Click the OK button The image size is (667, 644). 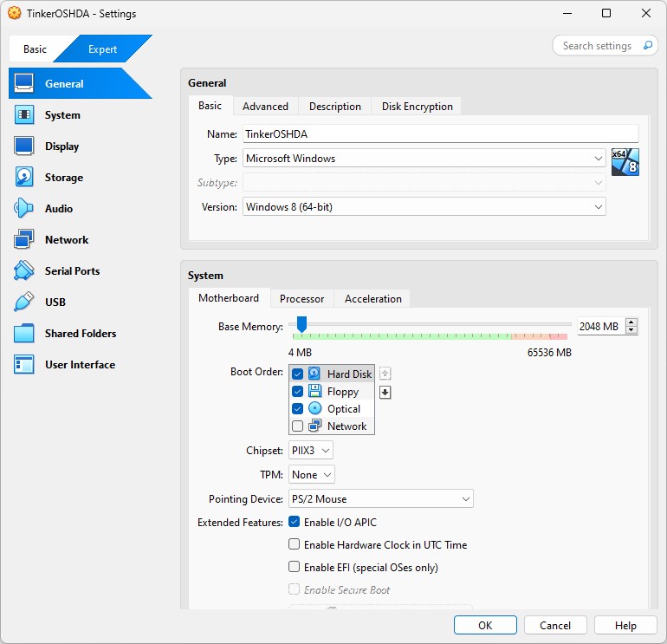pyautogui.click(x=485, y=625)
